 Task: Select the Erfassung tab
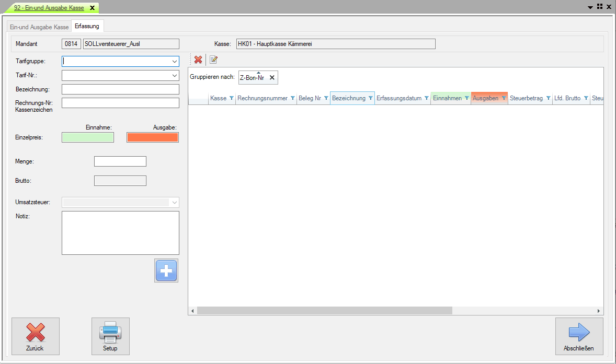[x=87, y=26]
